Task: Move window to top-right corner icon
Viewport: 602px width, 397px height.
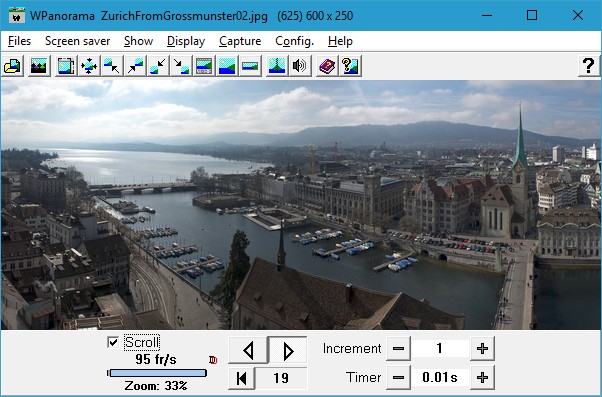Action: pos(135,66)
